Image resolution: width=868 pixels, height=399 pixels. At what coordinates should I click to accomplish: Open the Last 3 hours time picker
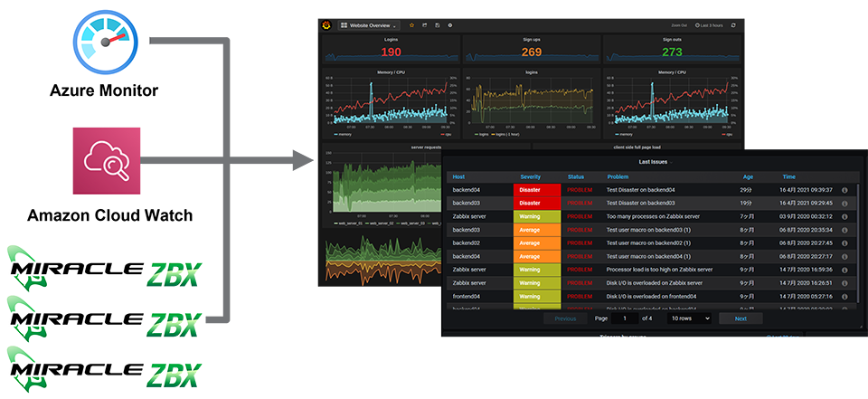click(709, 25)
